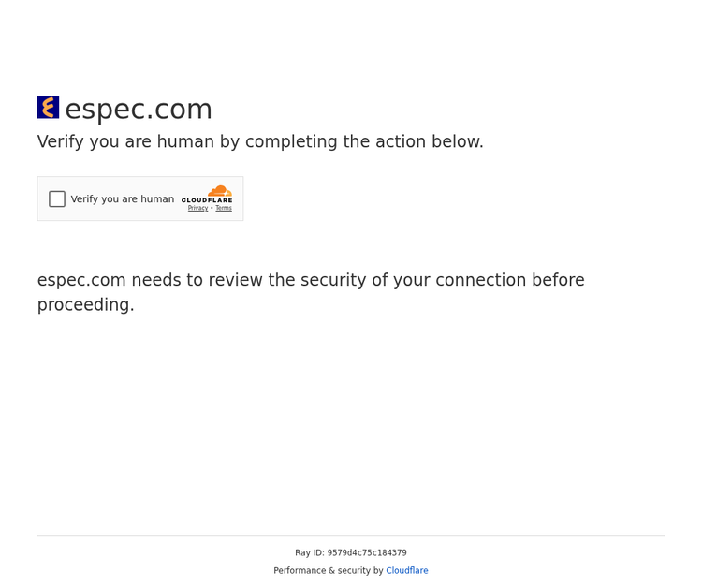702x588 pixels.
Task: Open the Terms link in widget
Action: (x=224, y=208)
